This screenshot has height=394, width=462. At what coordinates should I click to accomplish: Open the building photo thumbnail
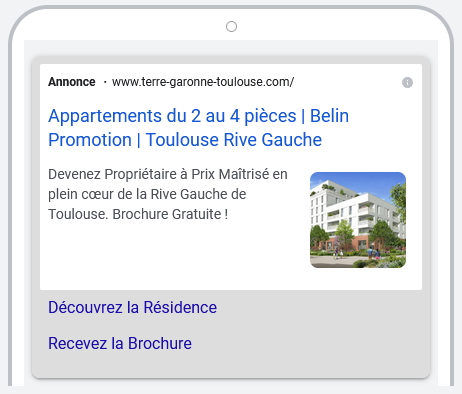tap(358, 220)
